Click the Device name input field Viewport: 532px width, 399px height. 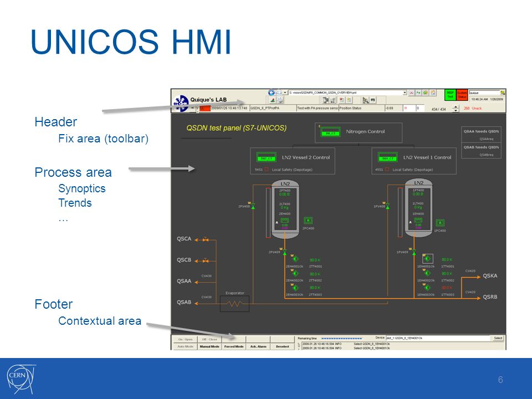click(x=438, y=338)
